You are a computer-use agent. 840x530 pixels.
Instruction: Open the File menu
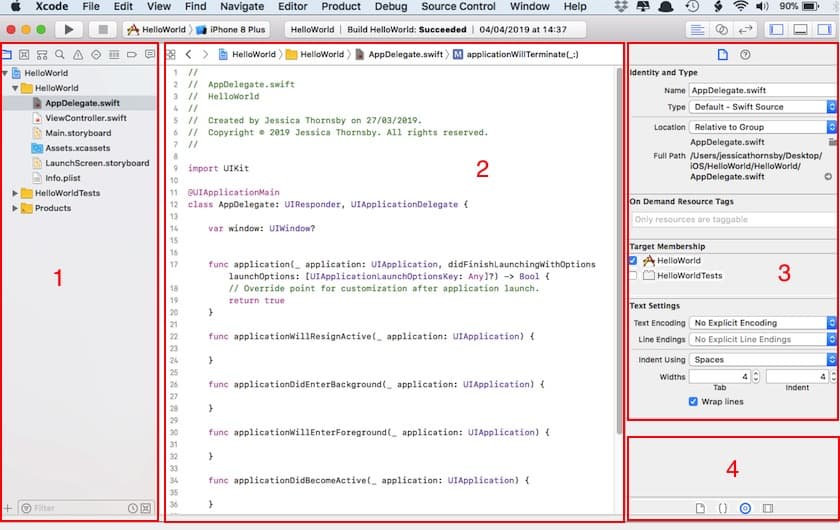91,6
